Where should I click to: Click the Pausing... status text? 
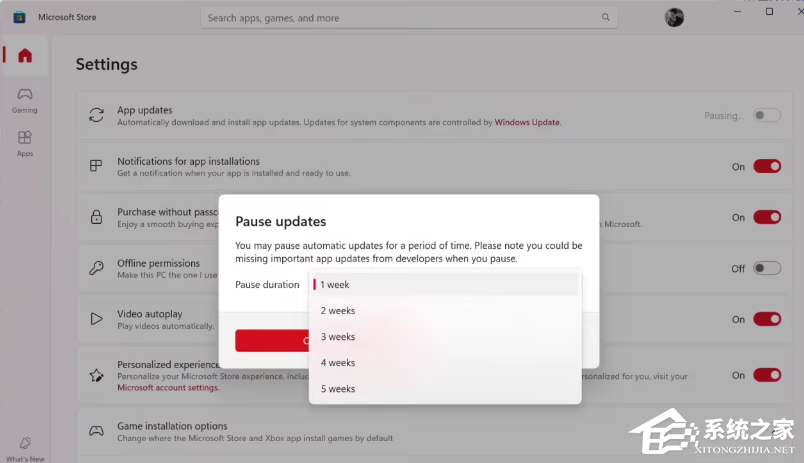723,116
